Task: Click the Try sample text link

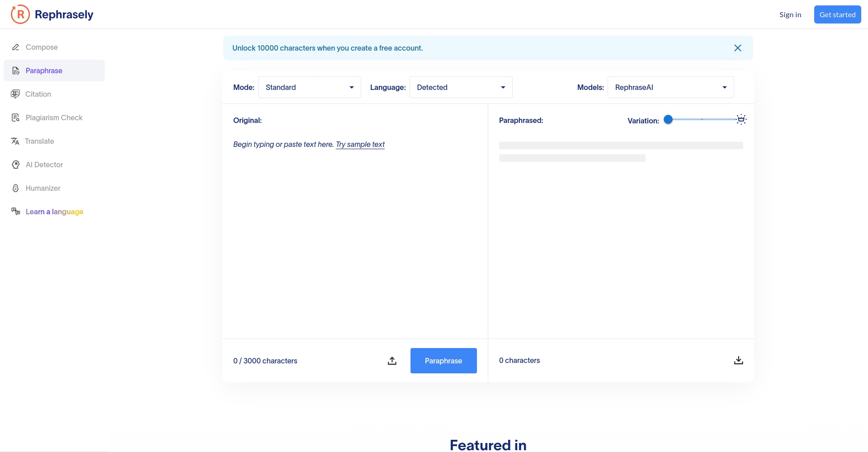Action: (360, 144)
